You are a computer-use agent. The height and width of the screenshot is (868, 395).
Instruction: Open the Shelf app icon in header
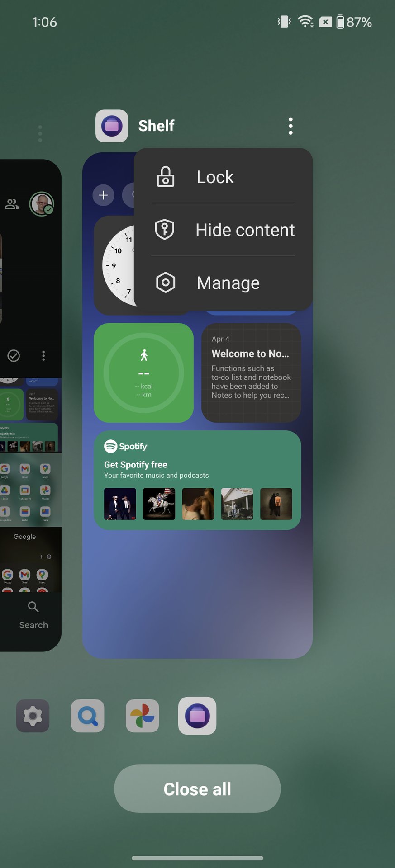(112, 126)
